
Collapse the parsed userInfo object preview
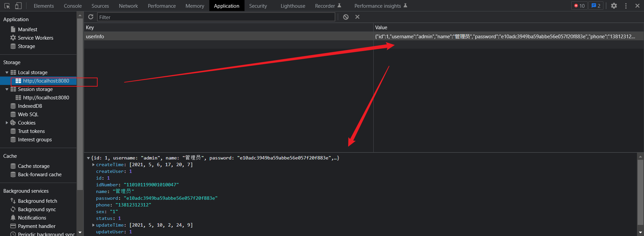click(x=88, y=158)
